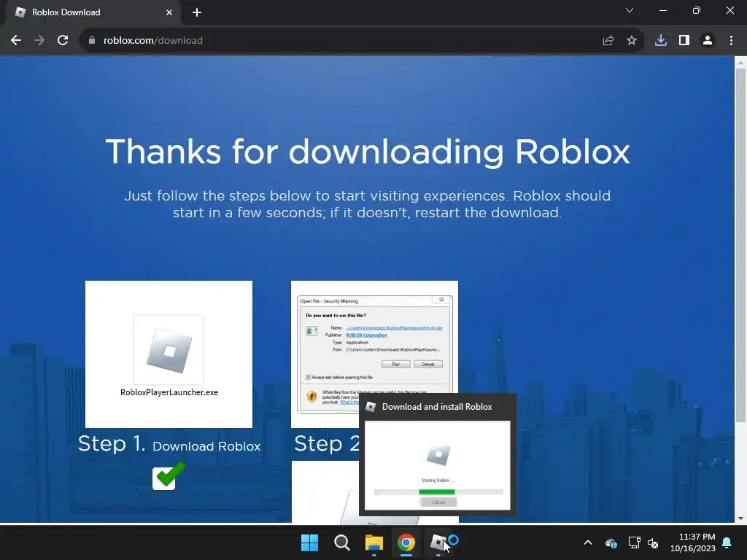Open the Chrome three-dot menu
747x560 pixels.
pyautogui.click(x=731, y=41)
